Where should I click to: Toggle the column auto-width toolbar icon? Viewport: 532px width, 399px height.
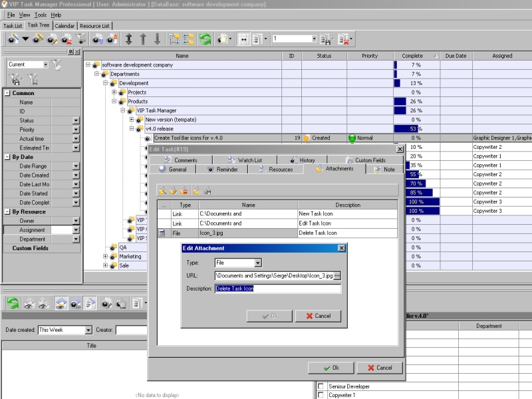tap(243, 39)
